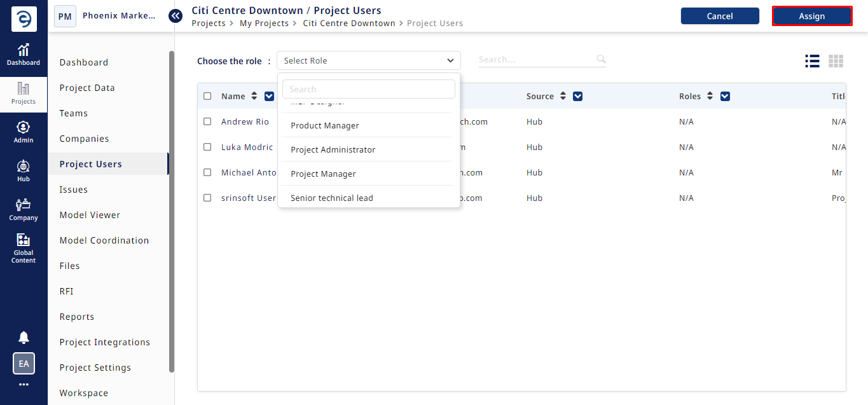Screen dimensions: 868x405
Task: Click the name Andrew Rio
Action: click(x=245, y=121)
